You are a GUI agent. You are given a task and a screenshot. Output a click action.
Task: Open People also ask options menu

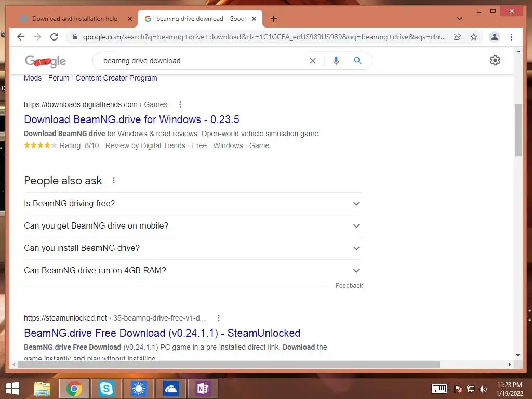pyautogui.click(x=114, y=180)
